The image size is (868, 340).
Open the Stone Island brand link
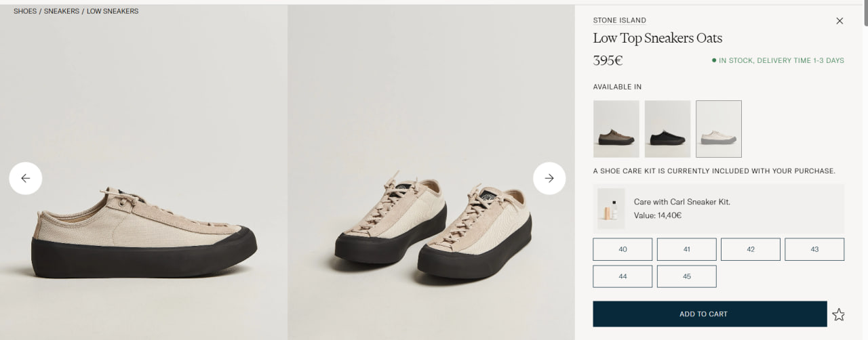tap(620, 20)
